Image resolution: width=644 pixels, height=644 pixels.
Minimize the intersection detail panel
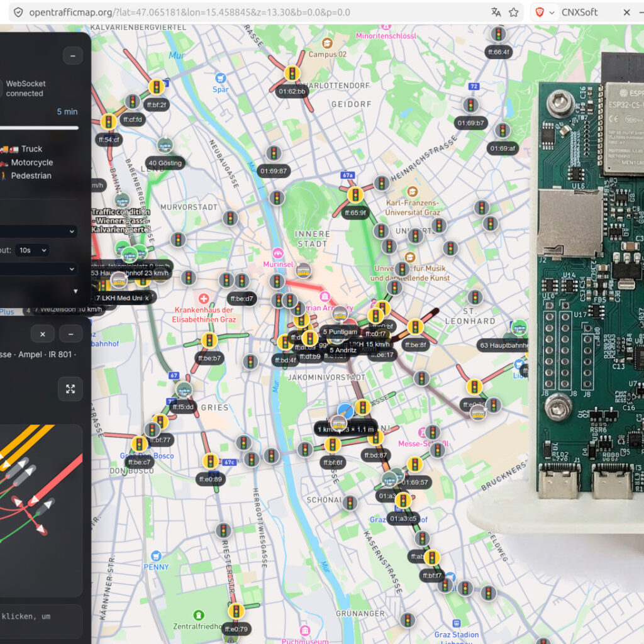coord(70,335)
